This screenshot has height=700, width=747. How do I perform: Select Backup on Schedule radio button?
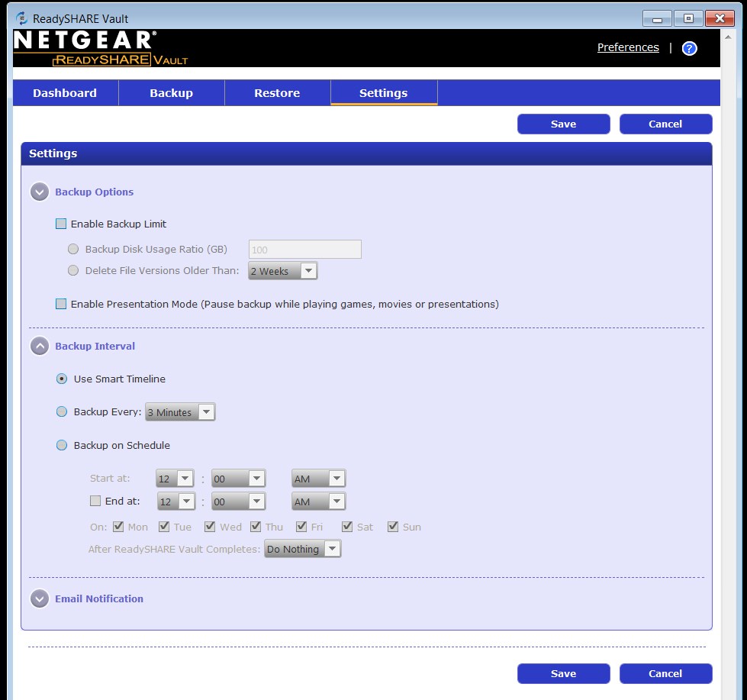[x=62, y=445]
